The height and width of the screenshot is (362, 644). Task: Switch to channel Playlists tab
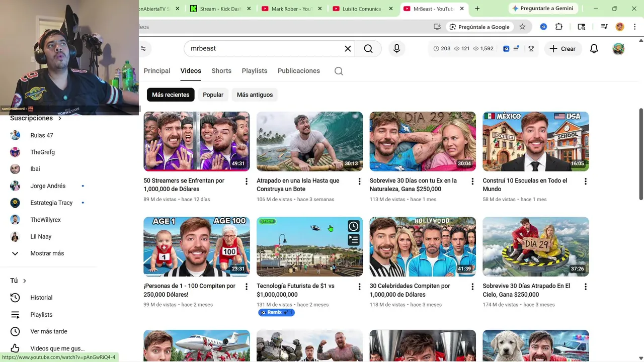[x=255, y=71]
